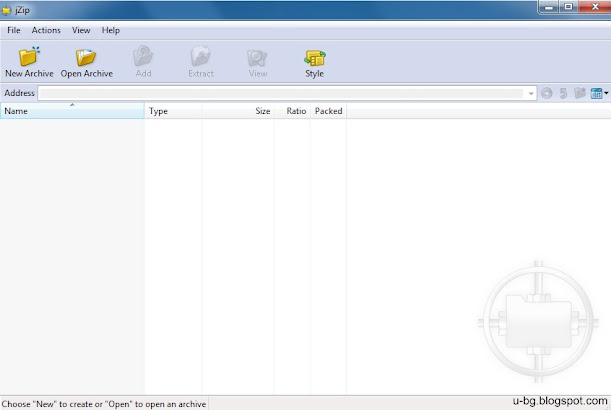Open the view mode dropdown icon
The width and height of the screenshot is (611, 410).
click(599, 93)
